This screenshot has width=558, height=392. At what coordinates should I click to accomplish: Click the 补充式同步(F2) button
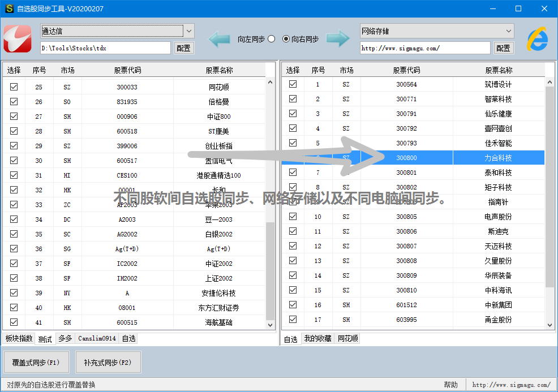pos(108,363)
